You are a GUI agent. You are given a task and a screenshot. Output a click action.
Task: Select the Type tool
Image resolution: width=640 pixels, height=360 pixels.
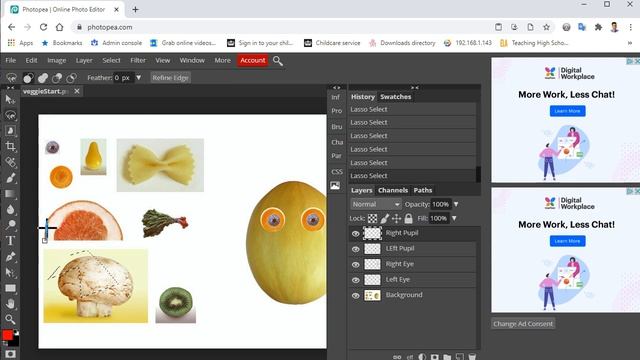[10, 240]
